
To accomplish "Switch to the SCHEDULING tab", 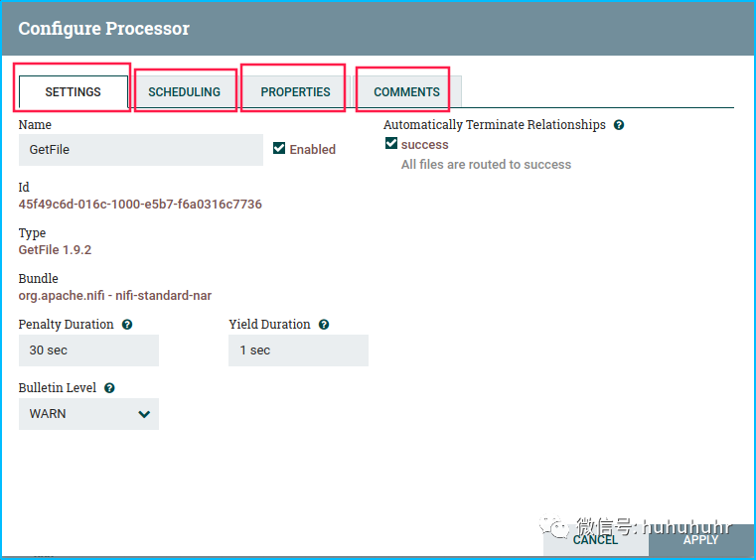I will (184, 91).
